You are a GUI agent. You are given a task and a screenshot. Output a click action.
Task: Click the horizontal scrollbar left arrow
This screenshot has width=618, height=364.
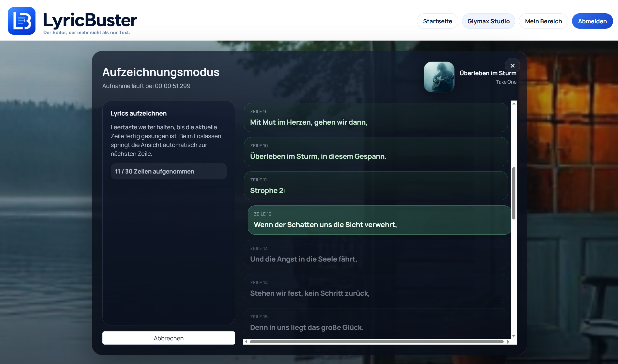click(x=246, y=342)
